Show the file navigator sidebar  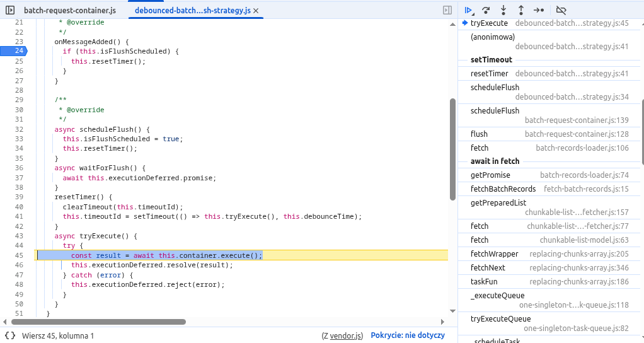(10, 11)
